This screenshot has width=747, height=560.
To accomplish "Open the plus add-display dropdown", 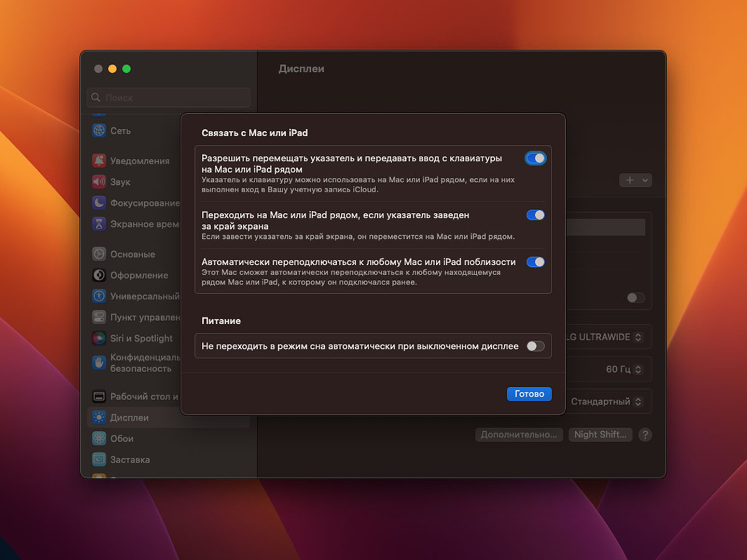I will [x=636, y=180].
